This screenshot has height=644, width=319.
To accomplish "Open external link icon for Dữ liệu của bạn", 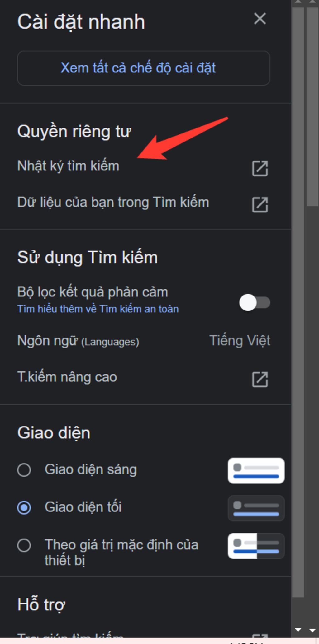I will (260, 205).
